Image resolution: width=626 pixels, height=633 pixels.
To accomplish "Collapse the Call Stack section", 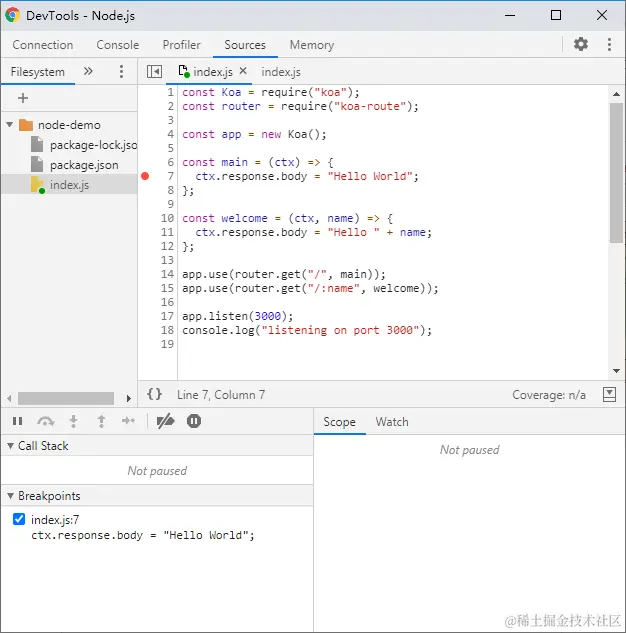I will [x=10, y=446].
